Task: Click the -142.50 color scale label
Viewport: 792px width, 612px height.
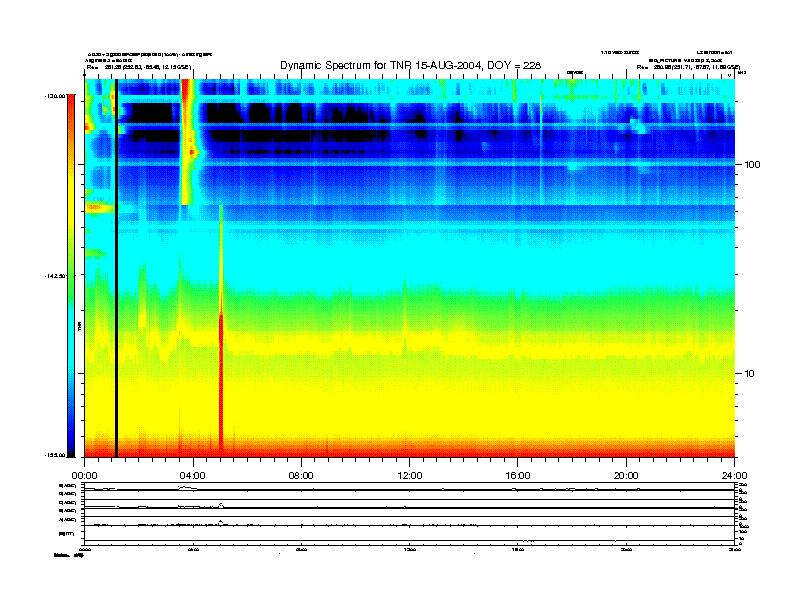Action: [56, 276]
